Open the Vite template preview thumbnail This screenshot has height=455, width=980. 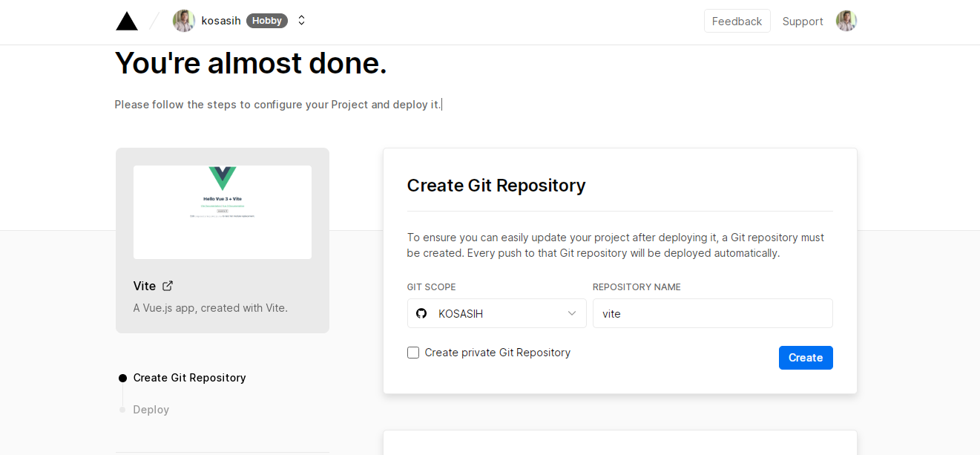click(223, 212)
